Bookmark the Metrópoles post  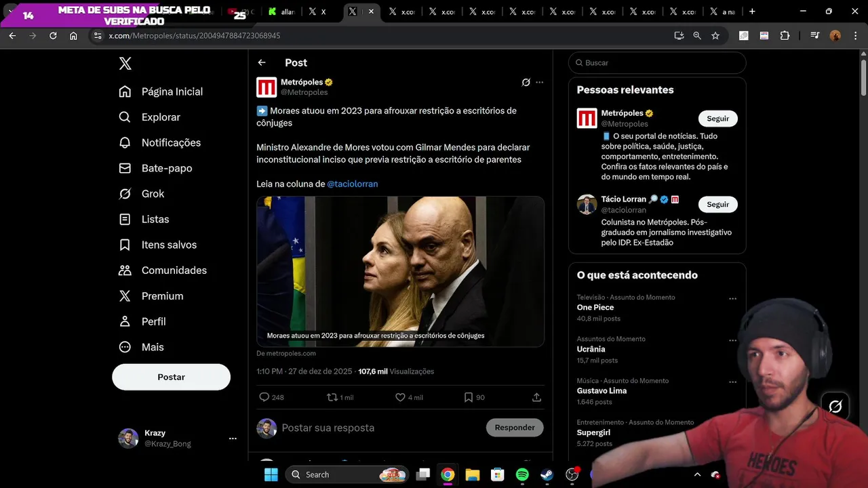tap(468, 397)
